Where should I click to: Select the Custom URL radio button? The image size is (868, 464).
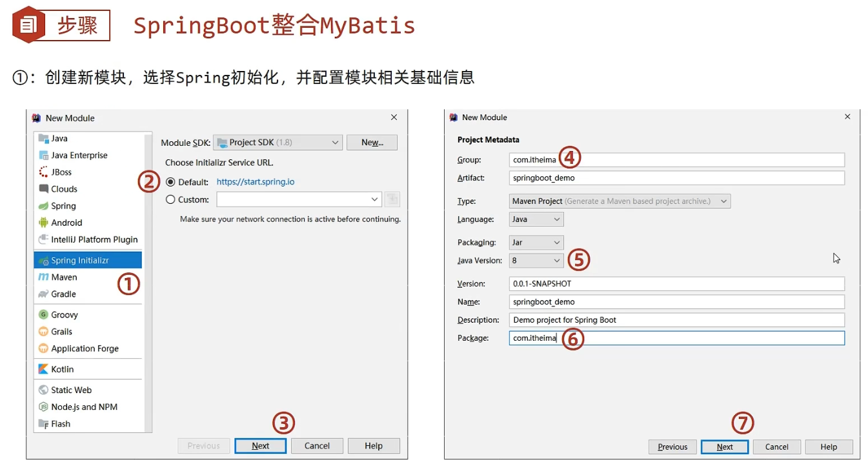coord(170,199)
